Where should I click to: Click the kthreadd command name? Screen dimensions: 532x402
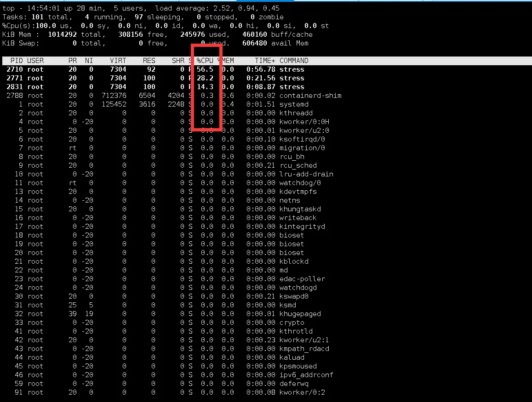[296, 113]
